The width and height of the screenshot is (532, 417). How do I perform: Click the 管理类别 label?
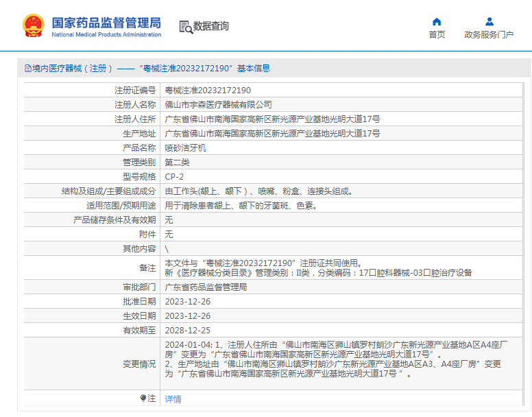139,163
